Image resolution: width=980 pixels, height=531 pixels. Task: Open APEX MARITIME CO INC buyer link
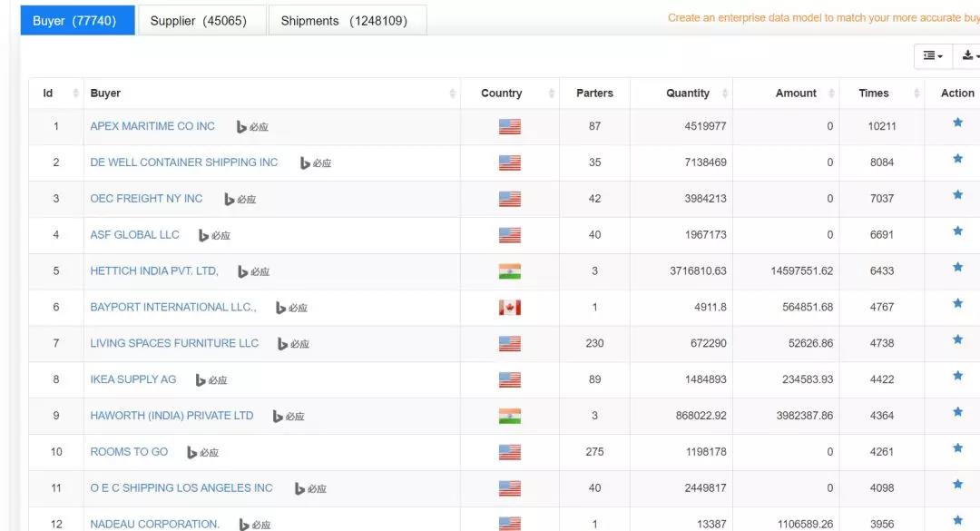tap(152, 126)
